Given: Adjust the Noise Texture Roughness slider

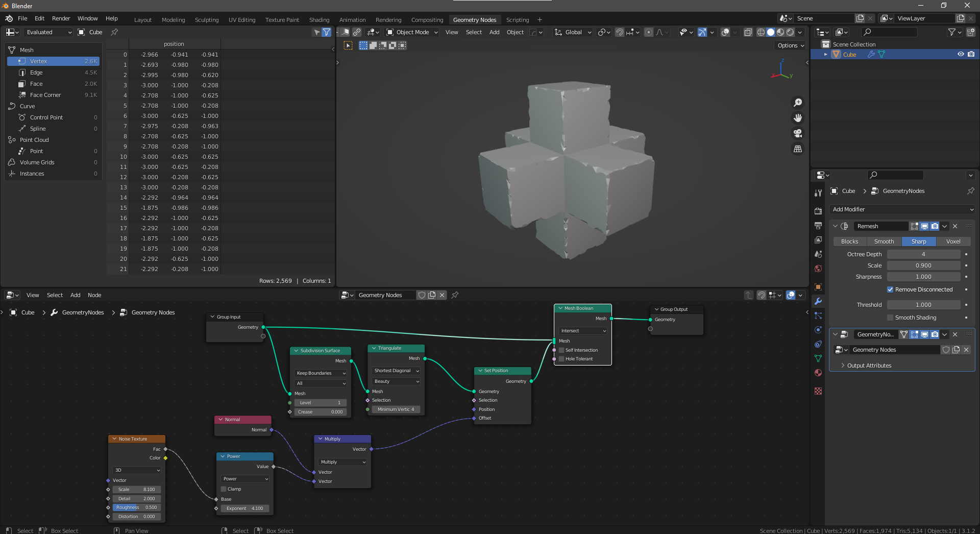Looking at the screenshot, I should click(x=136, y=507).
